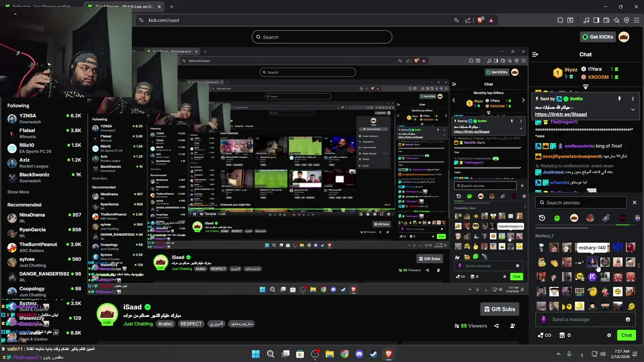Click the Gift Subs button below stream
644x362 pixels.
(x=500, y=309)
